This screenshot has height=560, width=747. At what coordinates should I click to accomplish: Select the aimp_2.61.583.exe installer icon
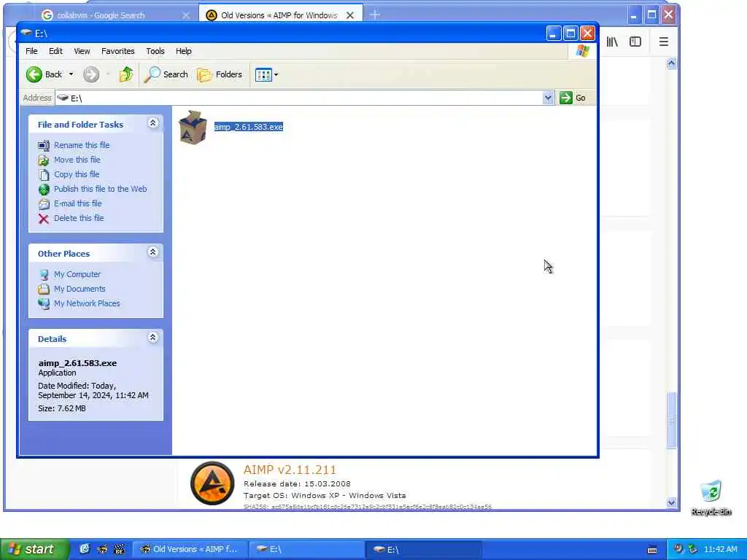[x=193, y=127]
